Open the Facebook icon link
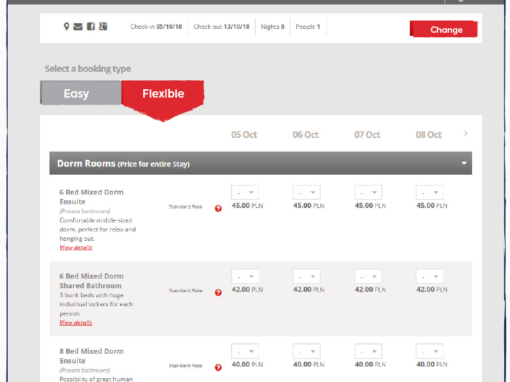 click(91, 26)
